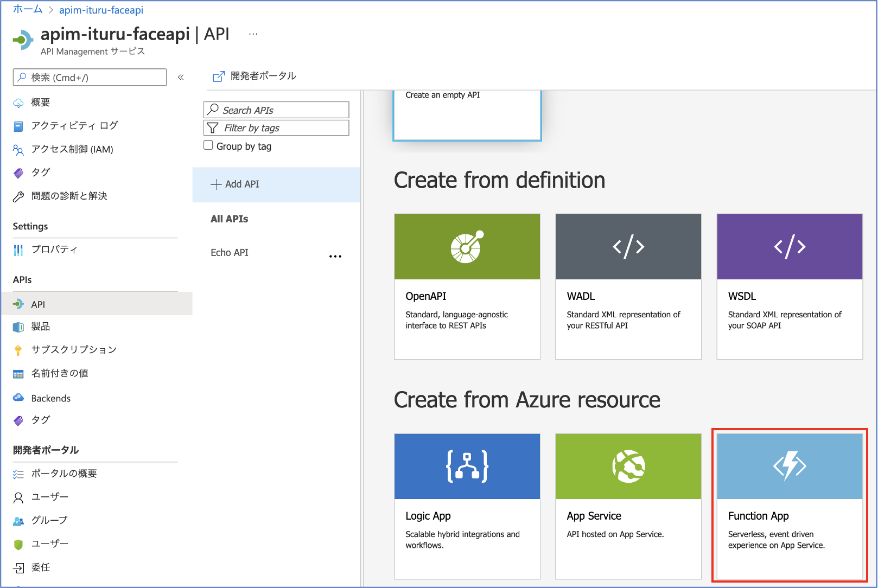Viewport: 878px width, 588px height.
Task: Open the Echo API ellipsis context menu
Action: click(335, 256)
